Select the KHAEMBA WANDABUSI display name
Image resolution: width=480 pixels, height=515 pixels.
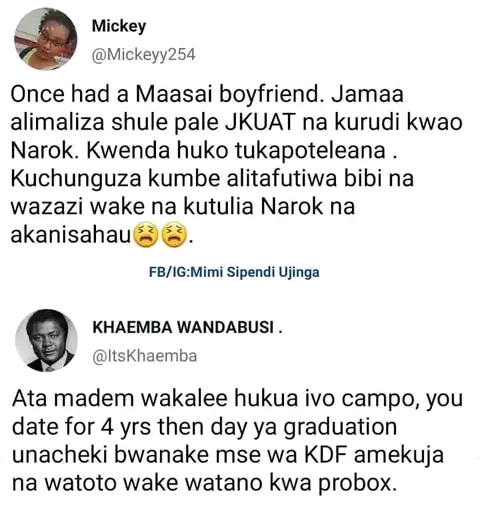pyautogui.click(x=187, y=327)
